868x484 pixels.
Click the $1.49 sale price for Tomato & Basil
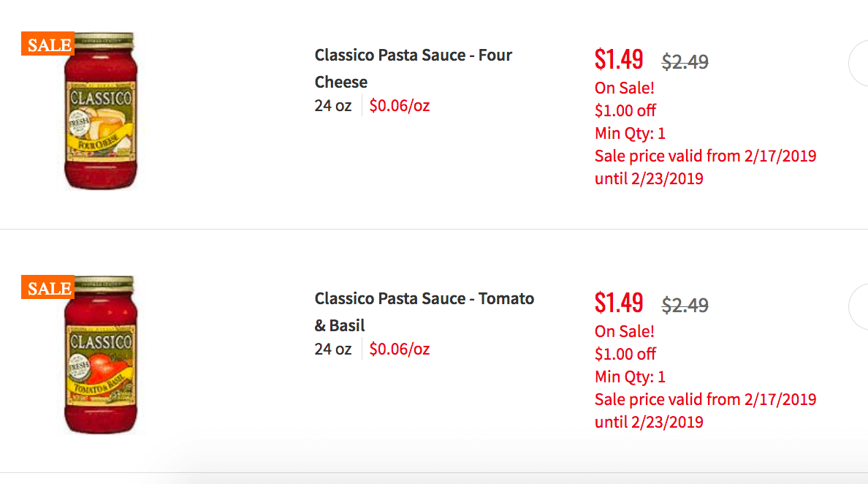point(619,303)
